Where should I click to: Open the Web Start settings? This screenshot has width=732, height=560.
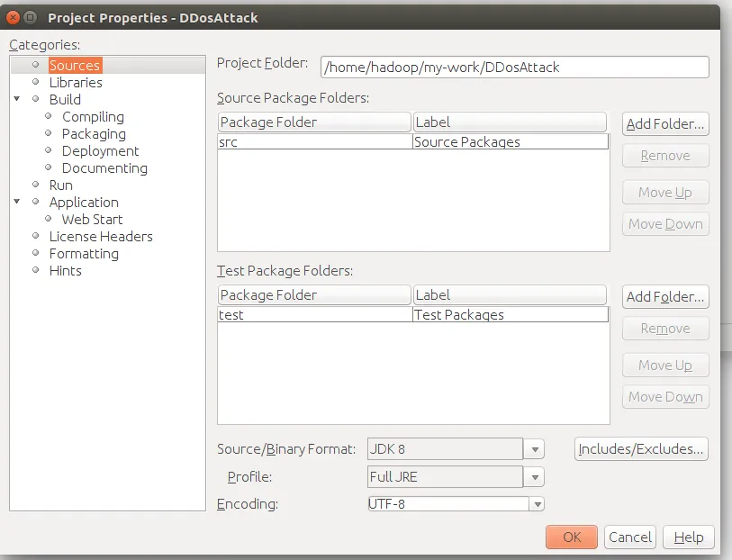(x=92, y=220)
